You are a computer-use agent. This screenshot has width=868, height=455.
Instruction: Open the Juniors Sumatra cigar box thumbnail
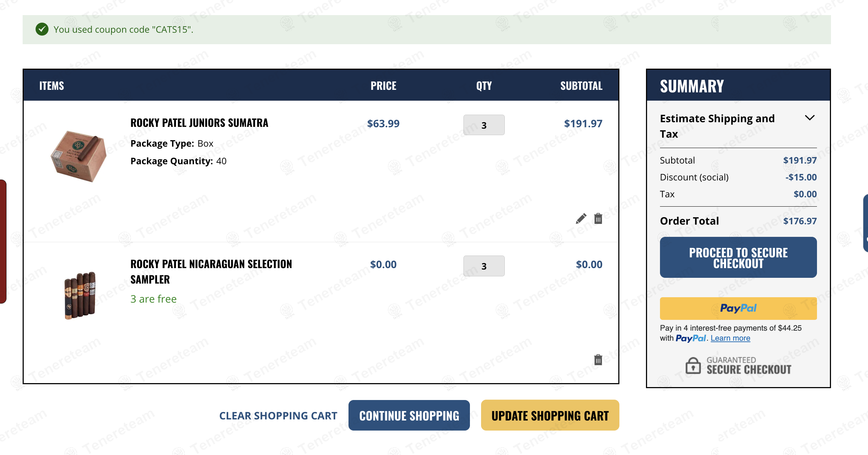point(79,156)
